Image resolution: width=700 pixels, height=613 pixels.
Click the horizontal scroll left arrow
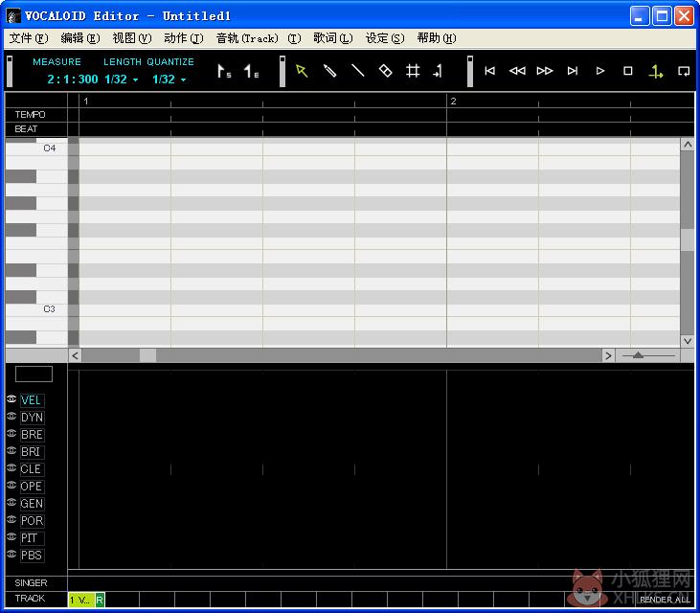(x=75, y=355)
